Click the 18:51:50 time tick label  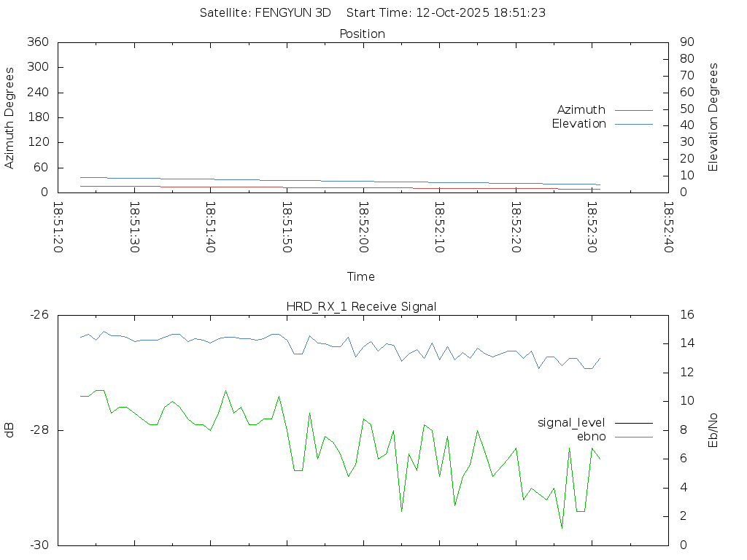[x=287, y=227]
